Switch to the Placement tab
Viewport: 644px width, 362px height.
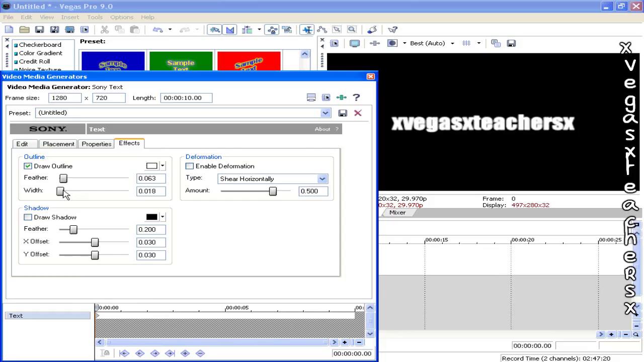click(58, 144)
